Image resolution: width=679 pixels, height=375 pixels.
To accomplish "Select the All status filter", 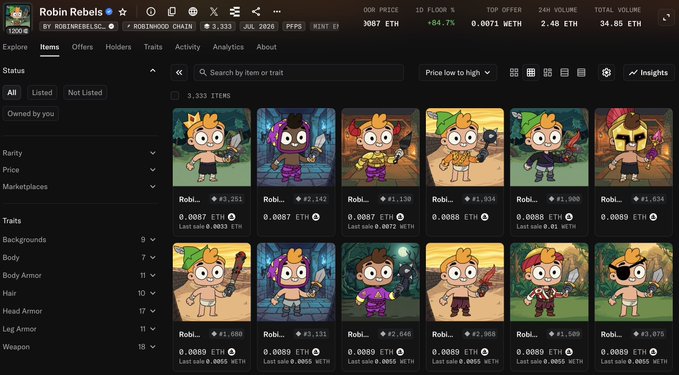I will pos(12,93).
